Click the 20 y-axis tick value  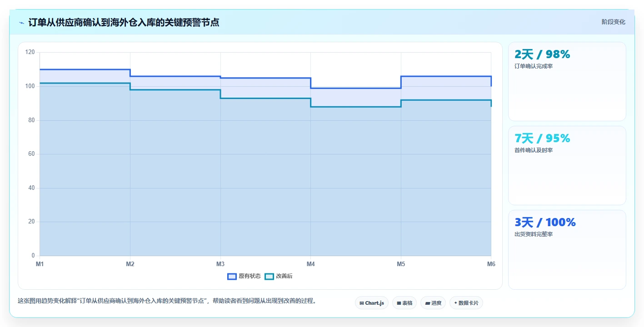31,222
